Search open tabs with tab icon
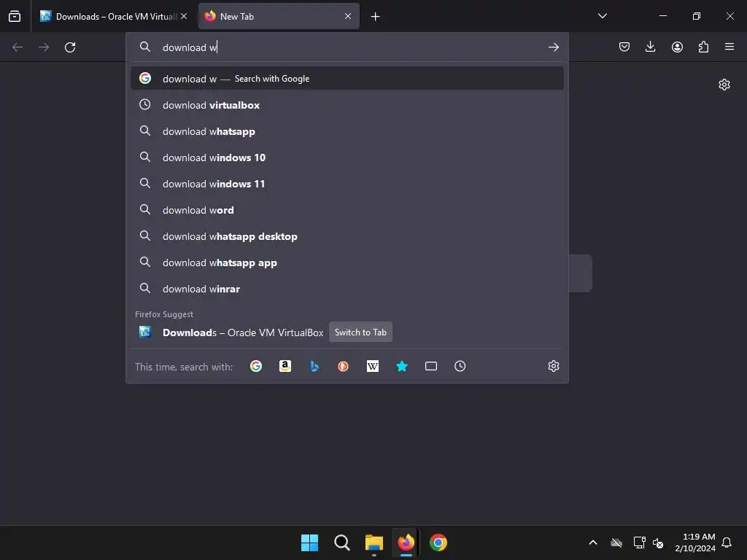Viewport: 747px width, 560px height. pyautogui.click(x=430, y=366)
